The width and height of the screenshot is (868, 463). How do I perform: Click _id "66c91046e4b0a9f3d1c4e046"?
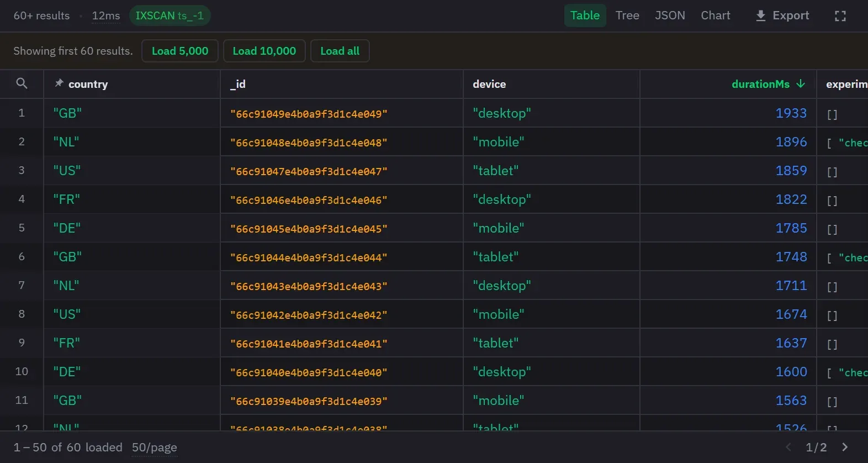pos(309,200)
